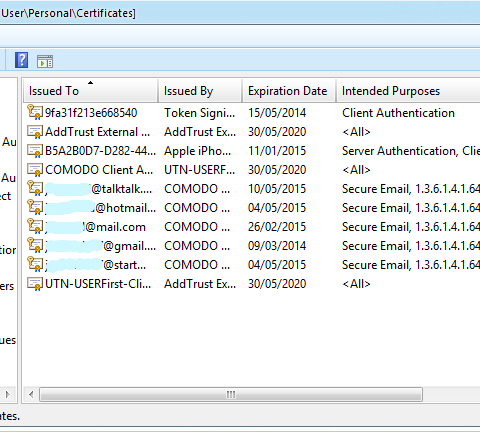The height and width of the screenshot is (432, 480).
Task: Click the horizontal scrollbar thumb of certificate list
Action: coord(231,395)
